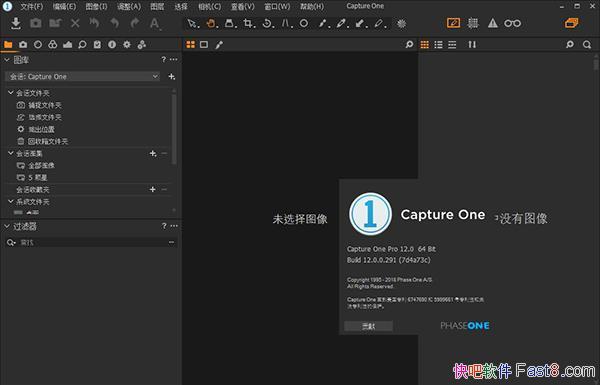Open the 编辑(E) menu
This screenshot has height=385, width=600.
64,7
